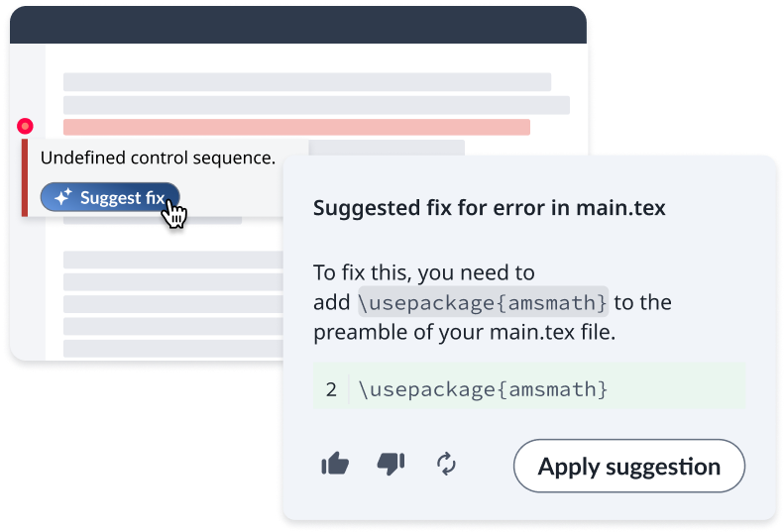
Task: Click the sparkle icon on Suggest fix
Action: tap(61, 197)
